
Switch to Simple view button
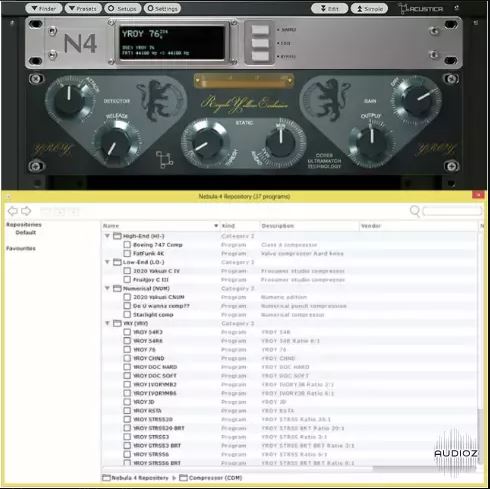369,8
